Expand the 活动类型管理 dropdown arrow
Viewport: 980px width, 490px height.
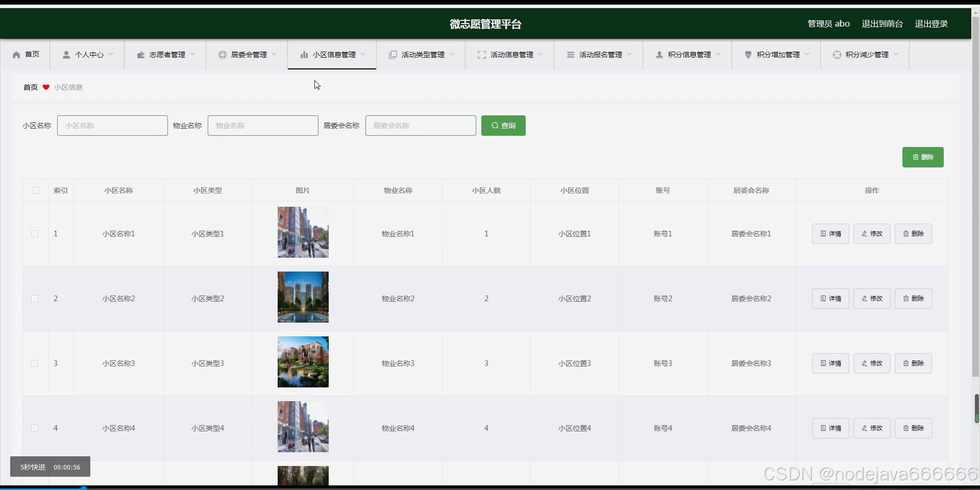452,54
